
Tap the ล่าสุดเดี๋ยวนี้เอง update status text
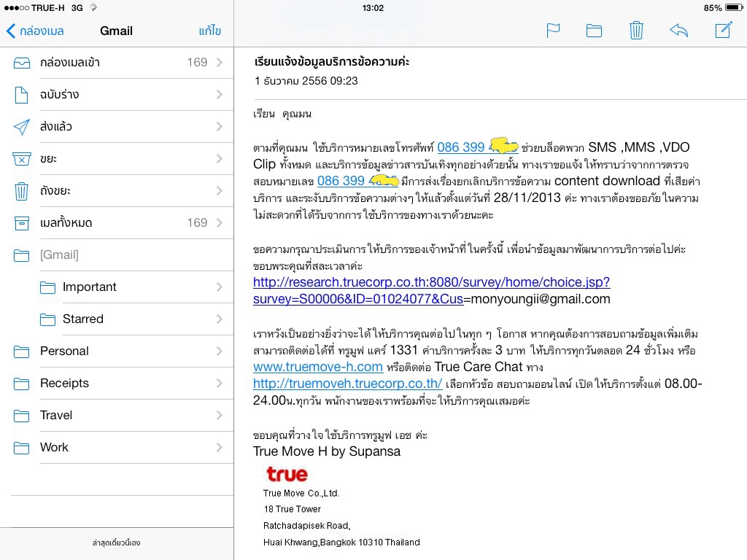tap(116, 542)
